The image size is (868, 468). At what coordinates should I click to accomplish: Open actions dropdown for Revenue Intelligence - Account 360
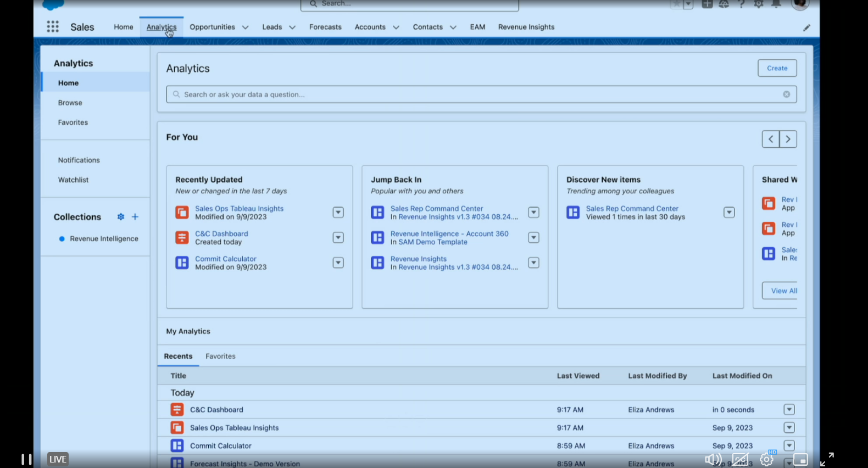click(533, 238)
